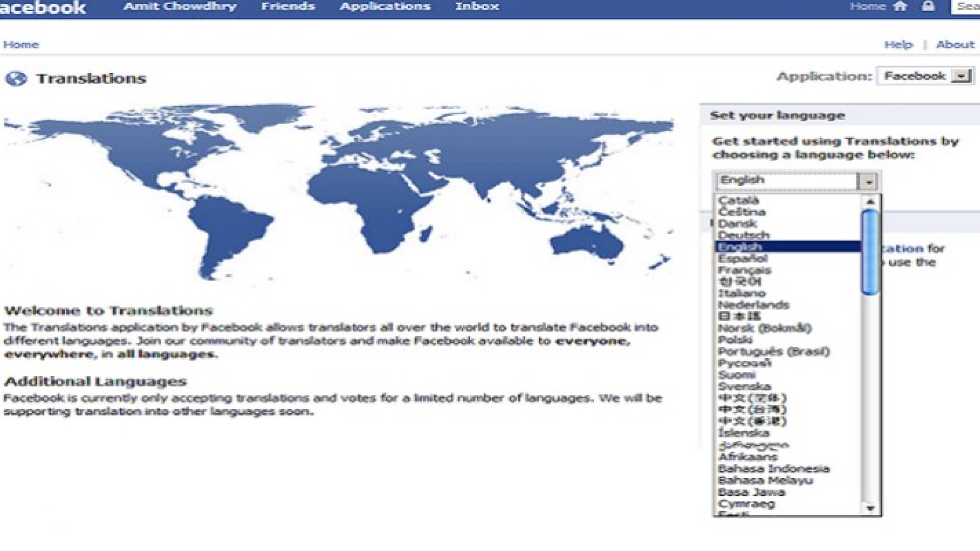The width and height of the screenshot is (980, 551).
Task: Click the About link
Action: pyautogui.click(x=955, y=44)
